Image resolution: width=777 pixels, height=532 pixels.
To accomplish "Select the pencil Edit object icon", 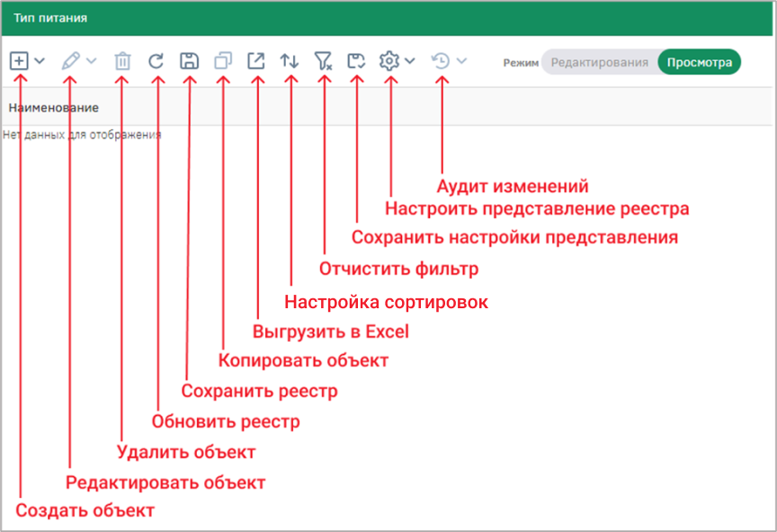I will 70,61.
